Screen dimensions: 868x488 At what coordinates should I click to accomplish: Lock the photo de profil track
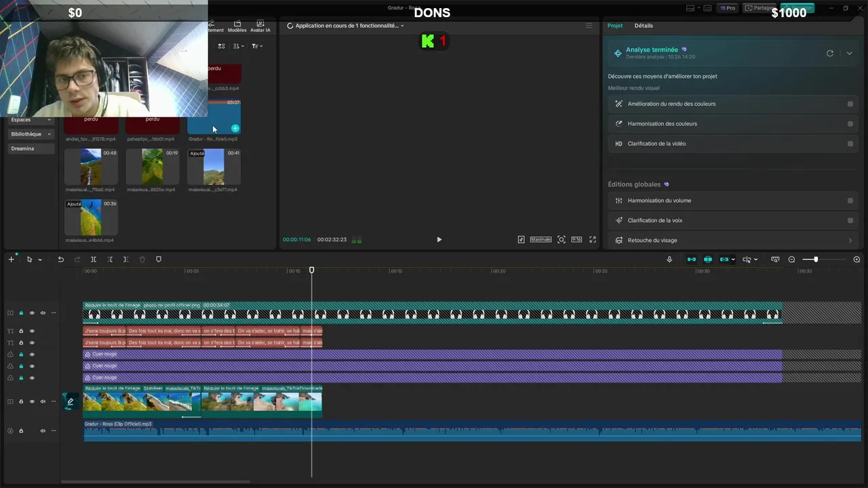[x=21, y=313]
